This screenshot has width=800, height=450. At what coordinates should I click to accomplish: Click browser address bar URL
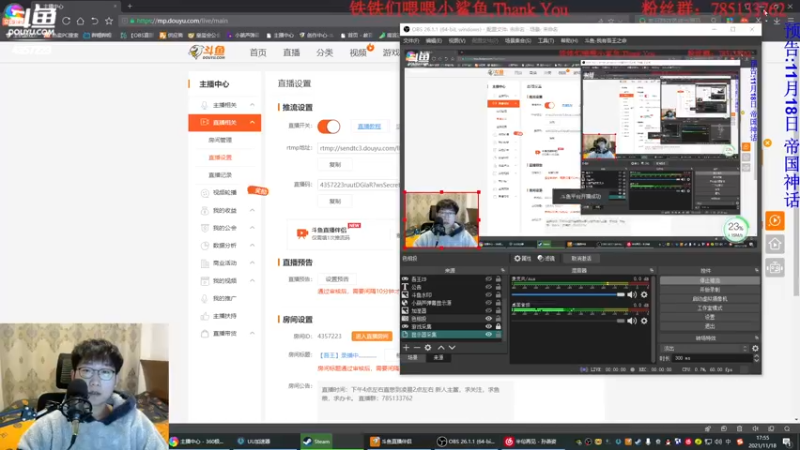(182, 21)
